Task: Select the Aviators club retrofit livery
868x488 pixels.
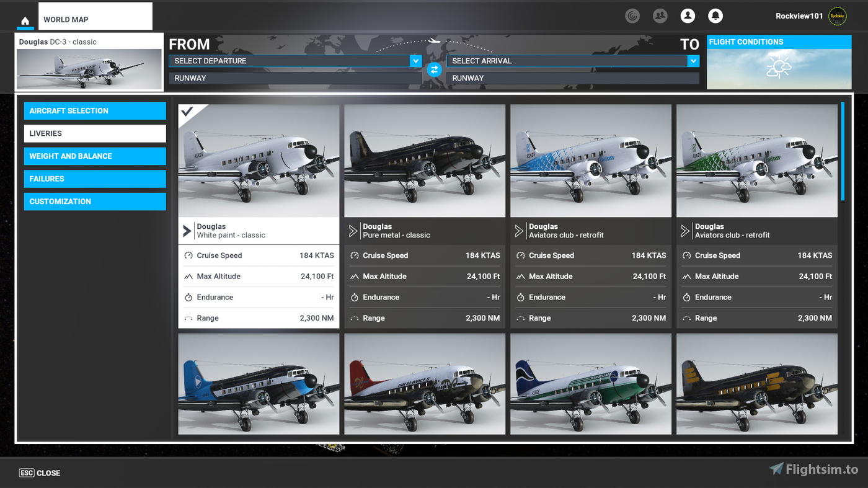Action: pos(591,160)
